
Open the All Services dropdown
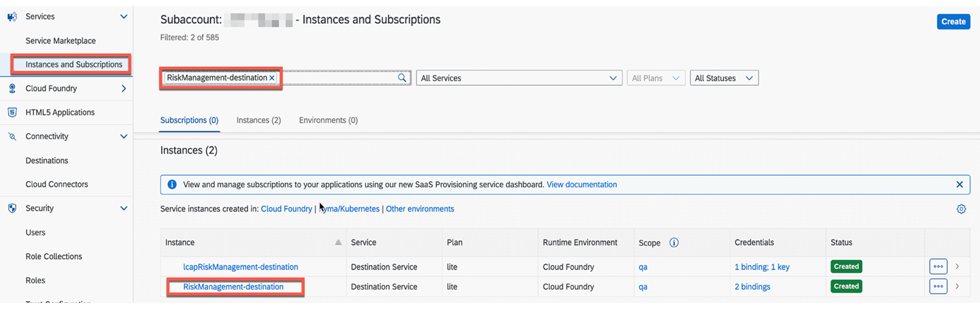(519, 78)
